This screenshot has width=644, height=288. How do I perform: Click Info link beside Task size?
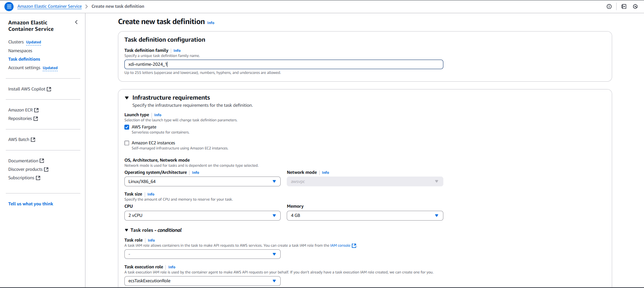pos(151,194)
